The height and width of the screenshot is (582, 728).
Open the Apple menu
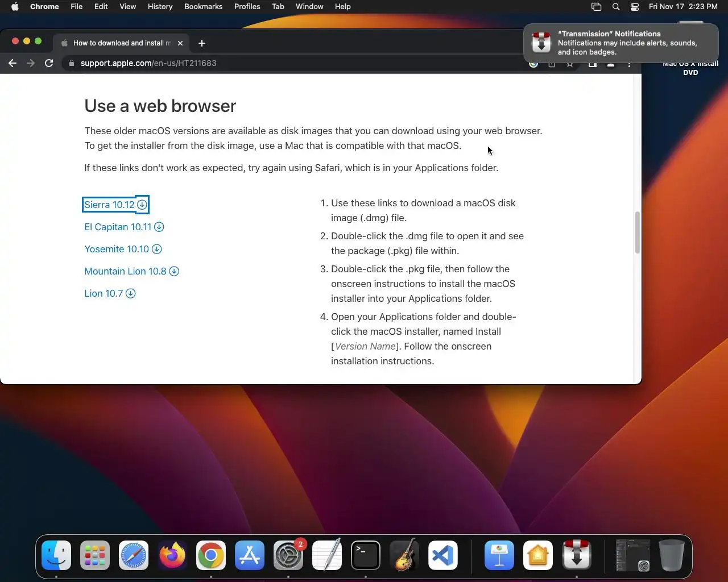click(x=15, y=6)
